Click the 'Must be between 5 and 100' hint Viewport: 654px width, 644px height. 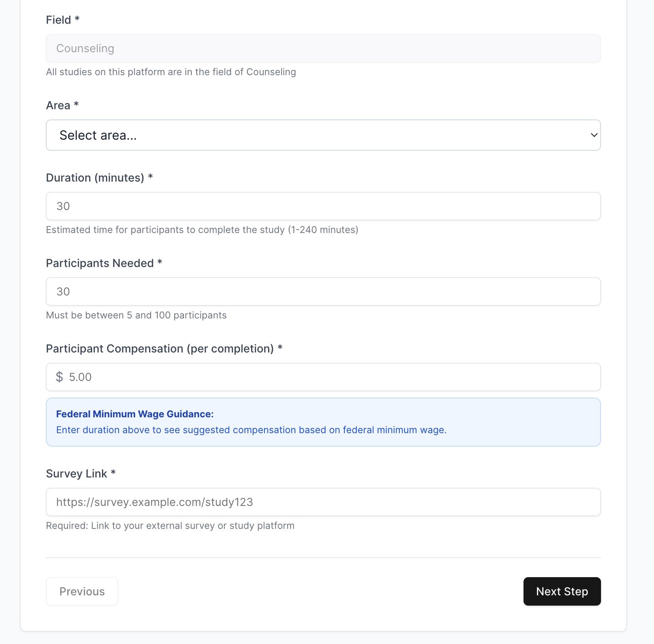point(136,315)
